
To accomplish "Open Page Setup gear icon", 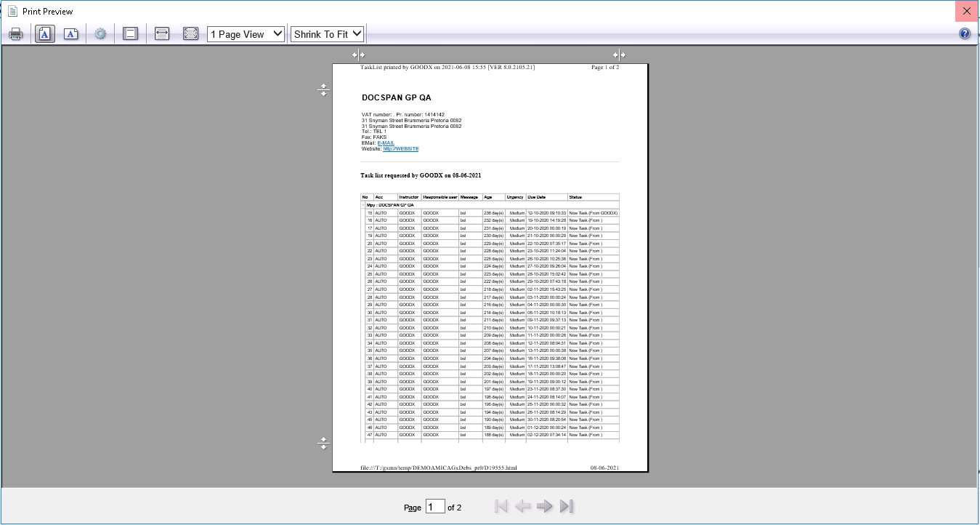I will point(100,34).
